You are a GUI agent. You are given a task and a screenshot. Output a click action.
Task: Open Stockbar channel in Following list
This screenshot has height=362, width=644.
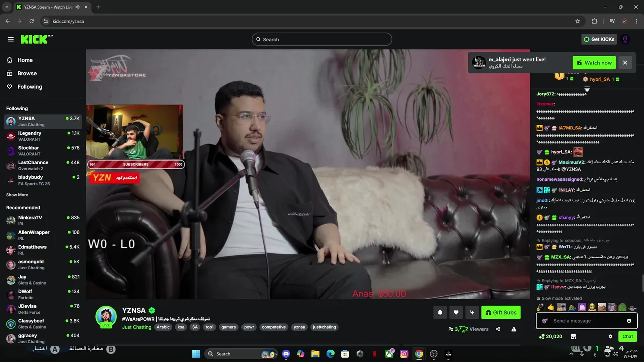pos(43,151)
